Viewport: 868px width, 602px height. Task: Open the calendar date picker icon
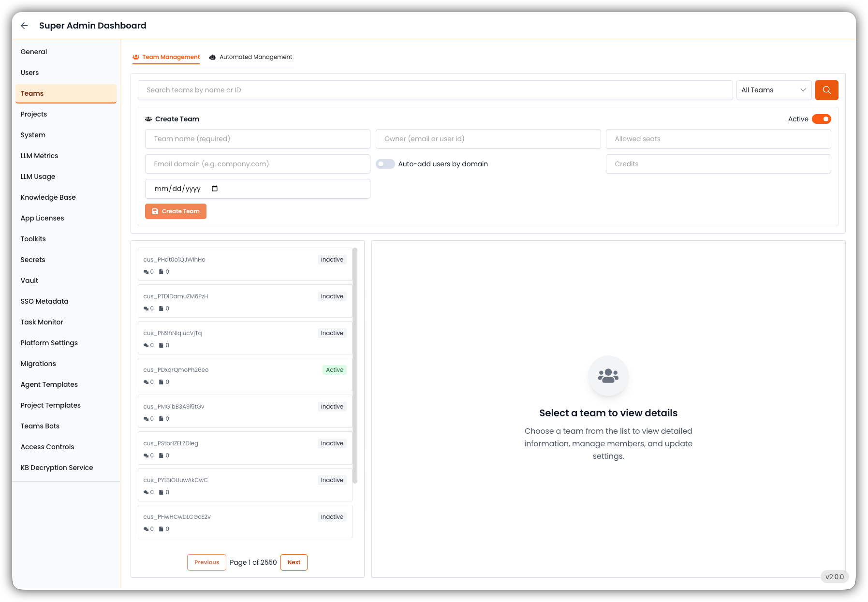pyautogui.click(x=215, y=189)
